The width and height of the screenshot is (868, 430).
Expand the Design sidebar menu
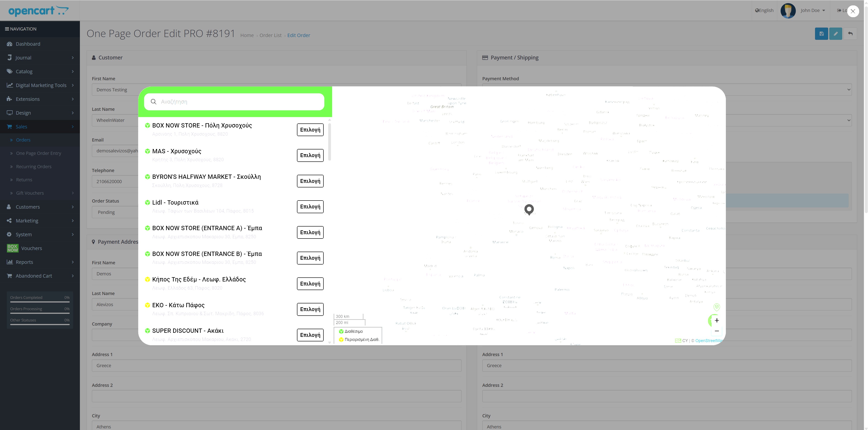40,113
